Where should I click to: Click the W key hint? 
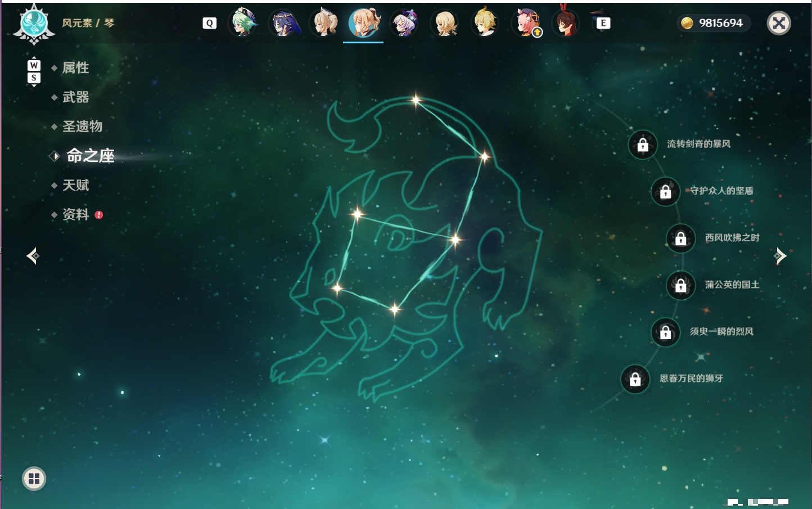[34, 65]
